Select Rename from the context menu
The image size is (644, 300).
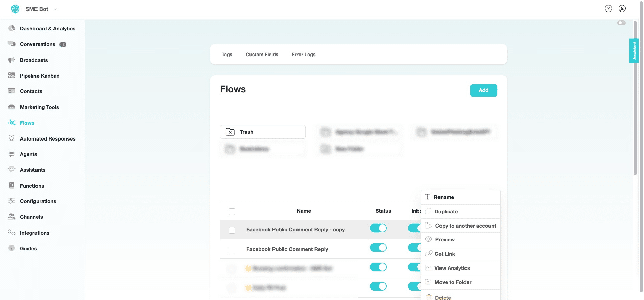click(x=460, y=197)
